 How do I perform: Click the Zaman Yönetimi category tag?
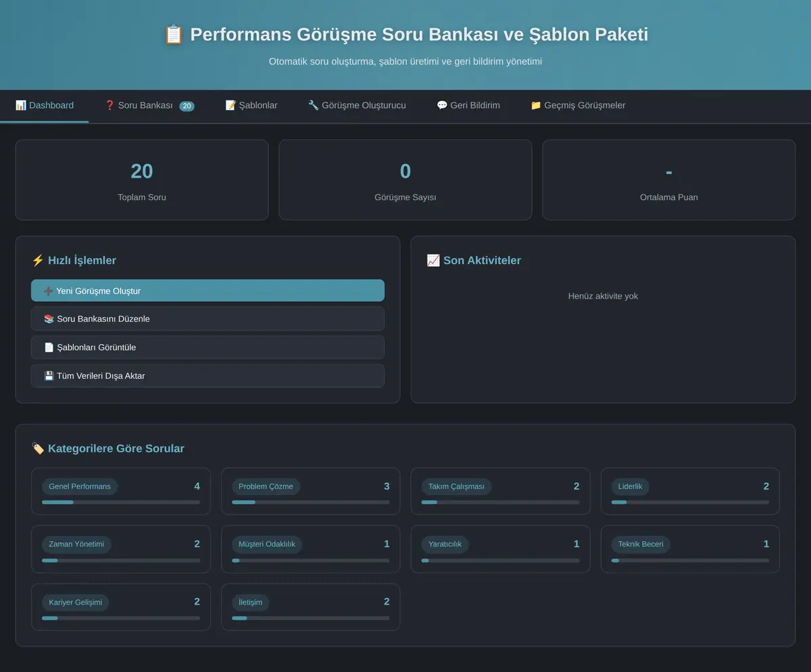coord(76,544)
